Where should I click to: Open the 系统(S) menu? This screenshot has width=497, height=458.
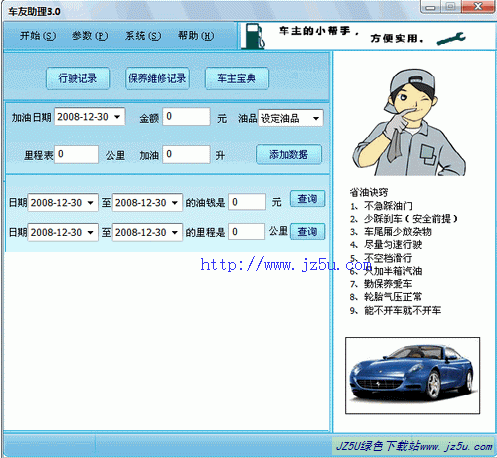143,36
